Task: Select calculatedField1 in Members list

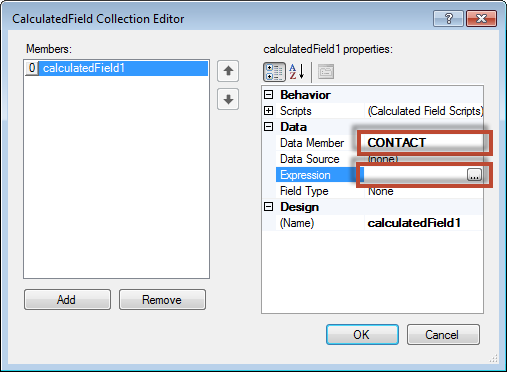Action: click(116, 68)
